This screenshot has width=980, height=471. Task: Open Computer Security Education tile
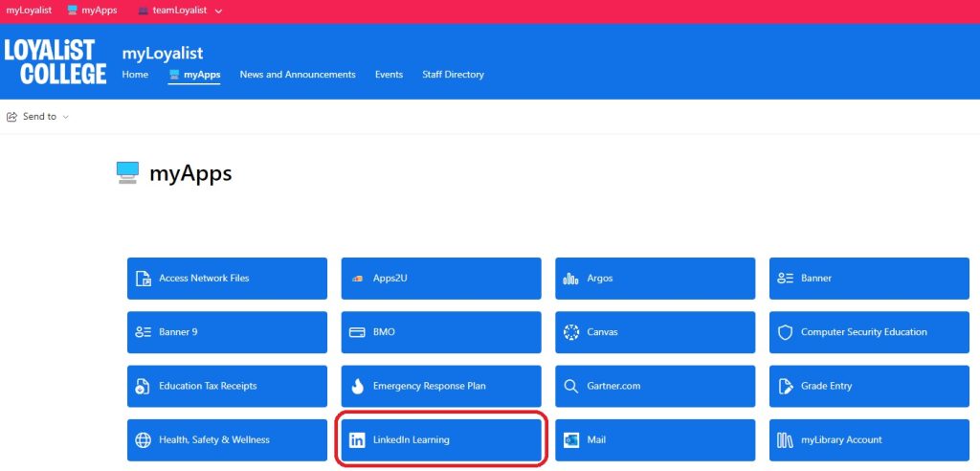pyautogui.click(x=869, y=332)
